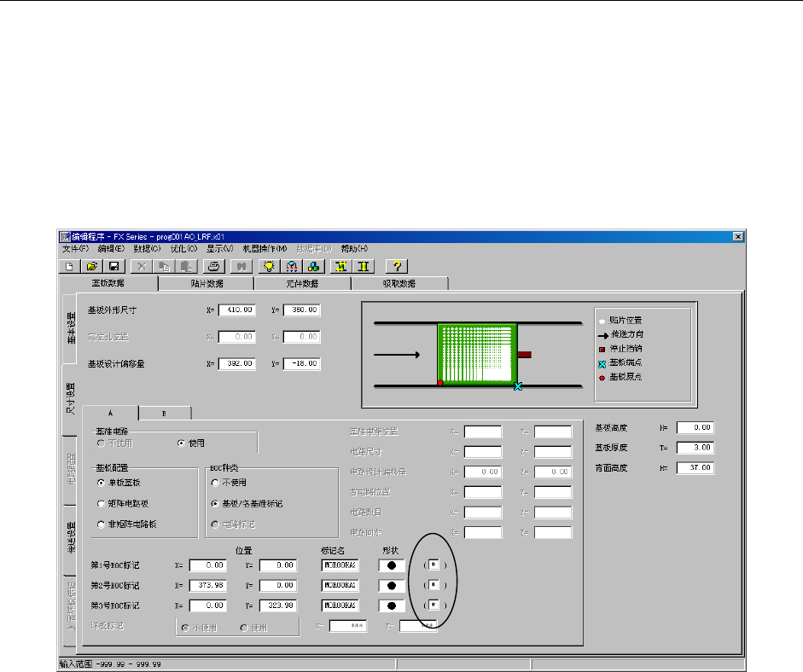The image size is (803, 672).
Task: Click the Print toolbar icon
Action: click(x=214, y=267)
